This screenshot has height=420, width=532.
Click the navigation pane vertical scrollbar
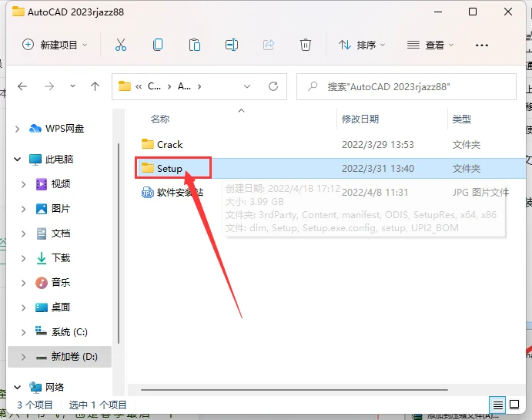tap(119, 243)
